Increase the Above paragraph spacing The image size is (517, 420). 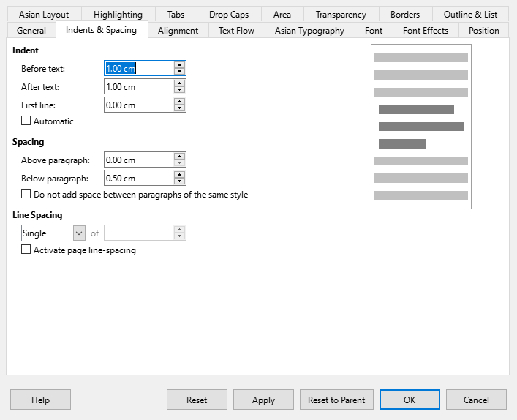pos(179,157)
